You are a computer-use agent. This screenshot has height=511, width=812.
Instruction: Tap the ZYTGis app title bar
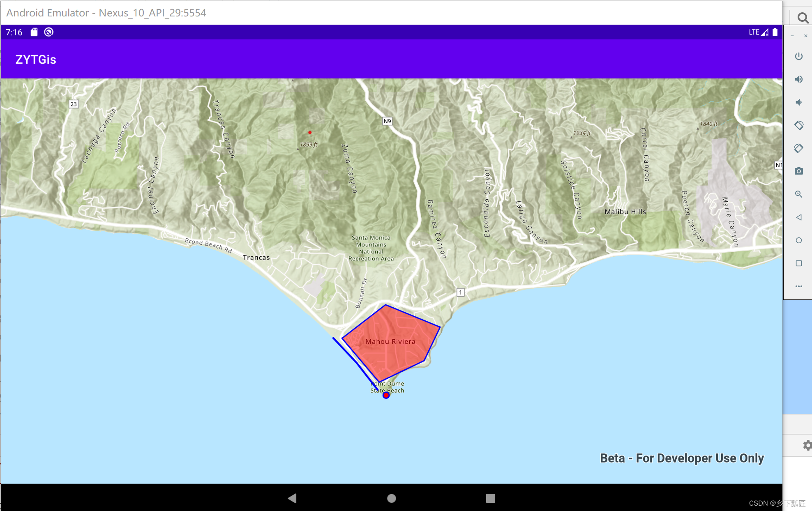(x=35, y=59)
